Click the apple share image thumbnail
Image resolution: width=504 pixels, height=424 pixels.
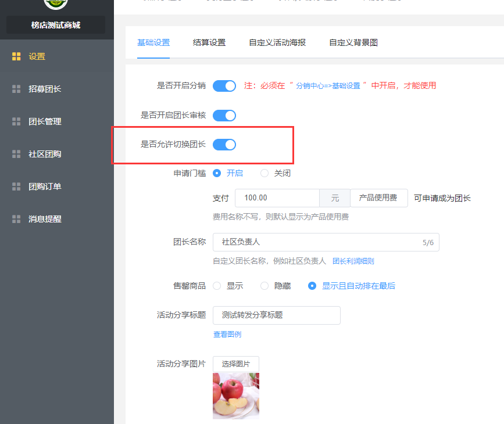coord(236,396)
